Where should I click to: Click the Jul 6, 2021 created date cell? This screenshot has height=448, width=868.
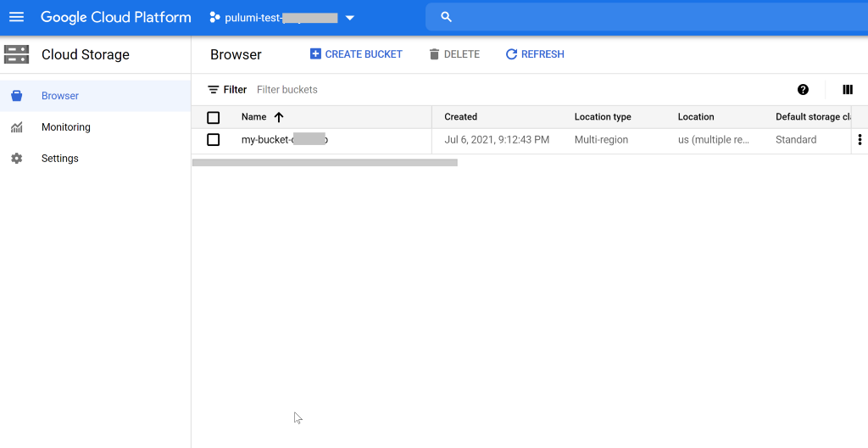click(x=497, y=140)
